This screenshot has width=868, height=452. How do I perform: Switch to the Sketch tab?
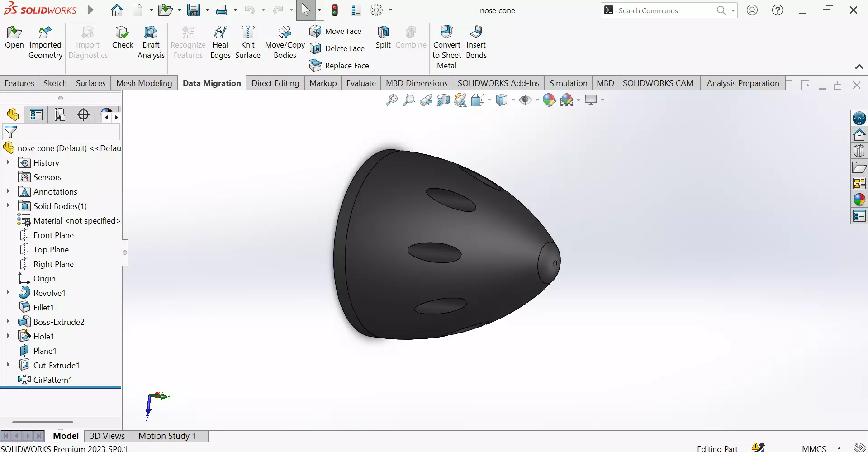tap(55, 83)
